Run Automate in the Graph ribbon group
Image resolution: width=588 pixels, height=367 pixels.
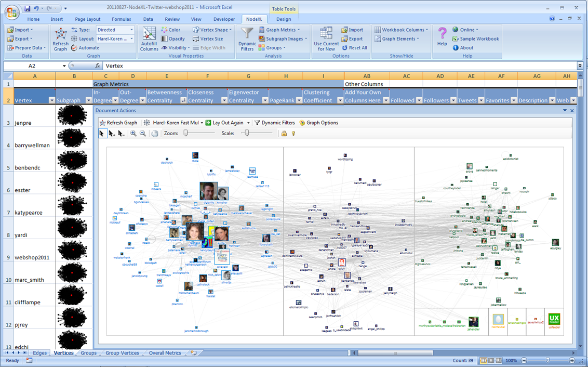tap(85, 48)
